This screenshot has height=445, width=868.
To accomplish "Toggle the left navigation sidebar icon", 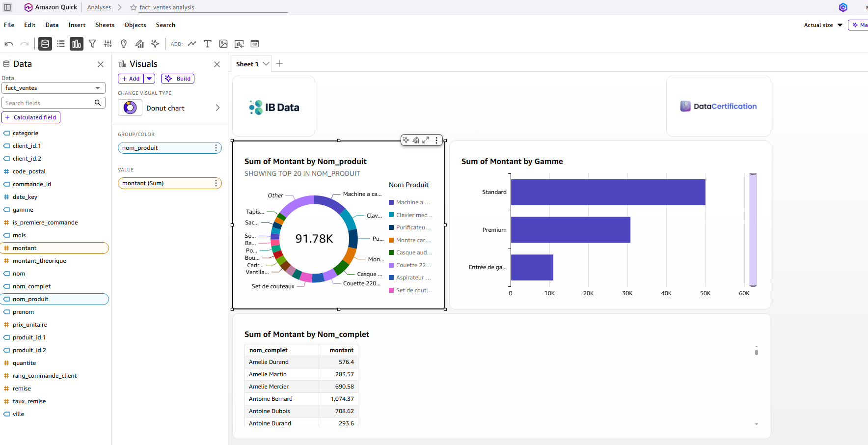I will coord(7,7).
